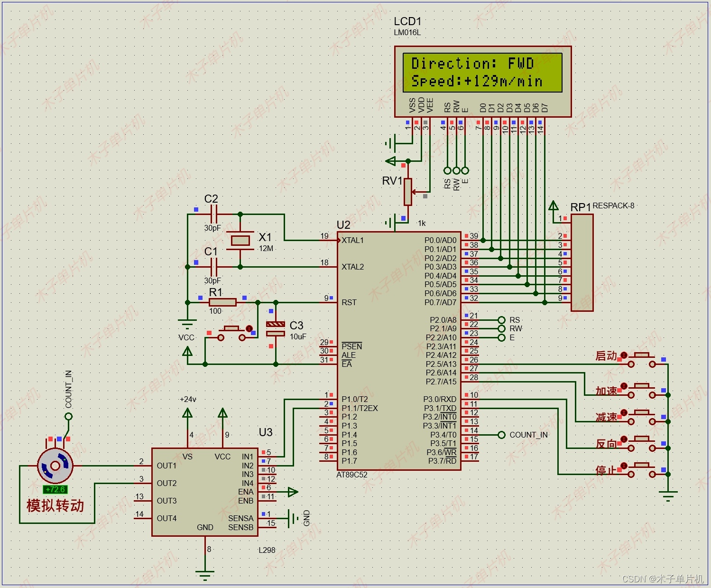Toggle the 停止 button latch dot

[624, 466]
